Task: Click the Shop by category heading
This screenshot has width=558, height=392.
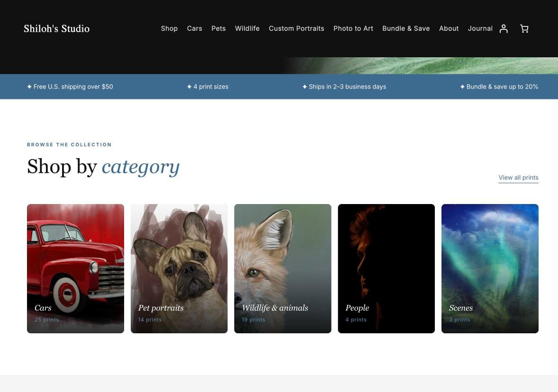Action: click(103, 167)
